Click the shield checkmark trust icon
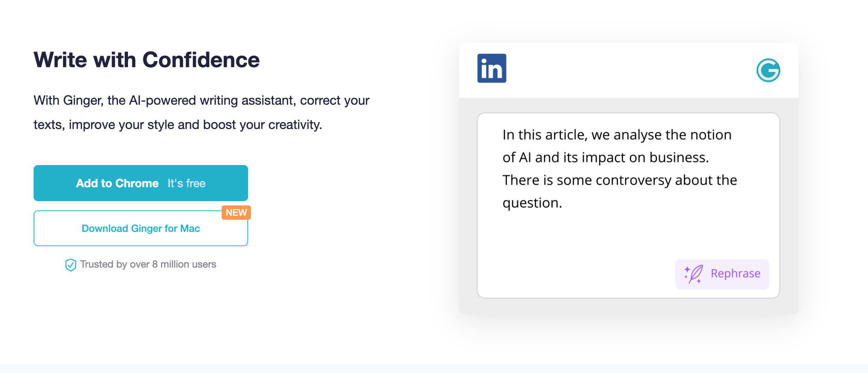 [70, 265]
